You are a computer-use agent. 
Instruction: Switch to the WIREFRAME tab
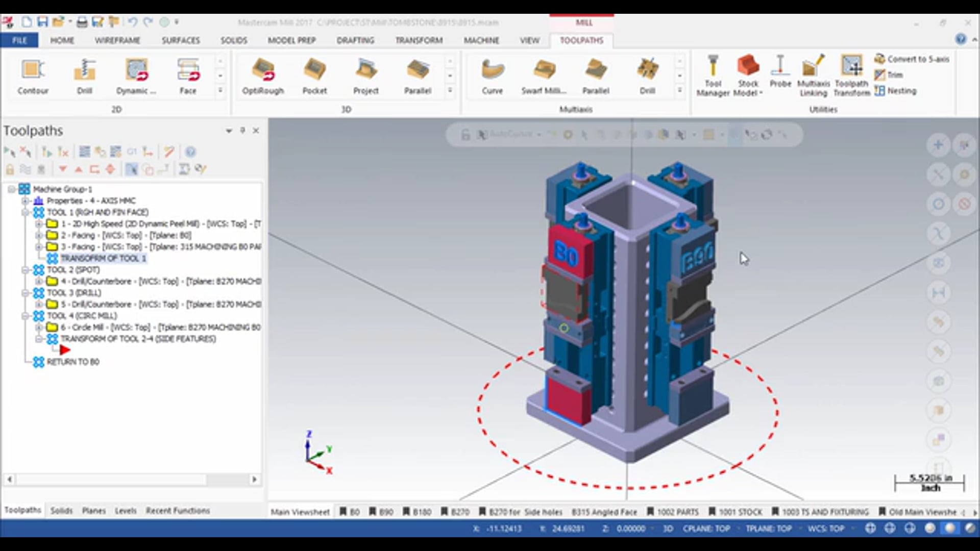click(x=117, y=40)
